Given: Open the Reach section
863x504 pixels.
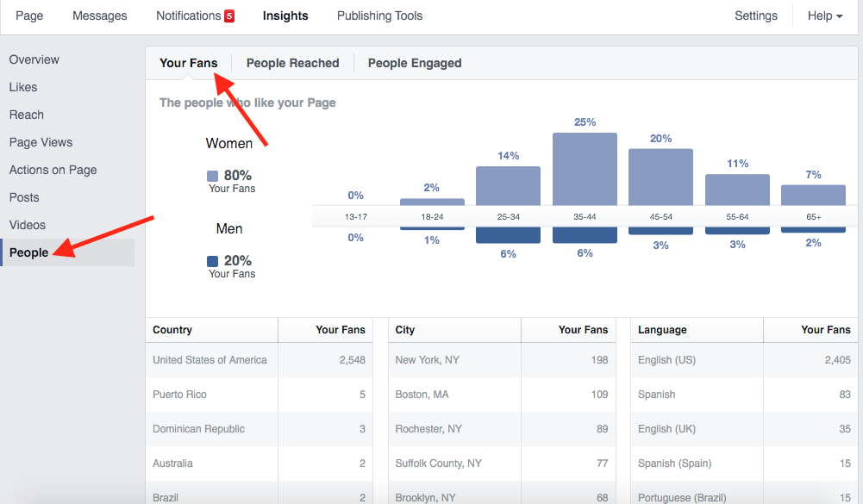Looking at the screenshot, I should (26, 115).
